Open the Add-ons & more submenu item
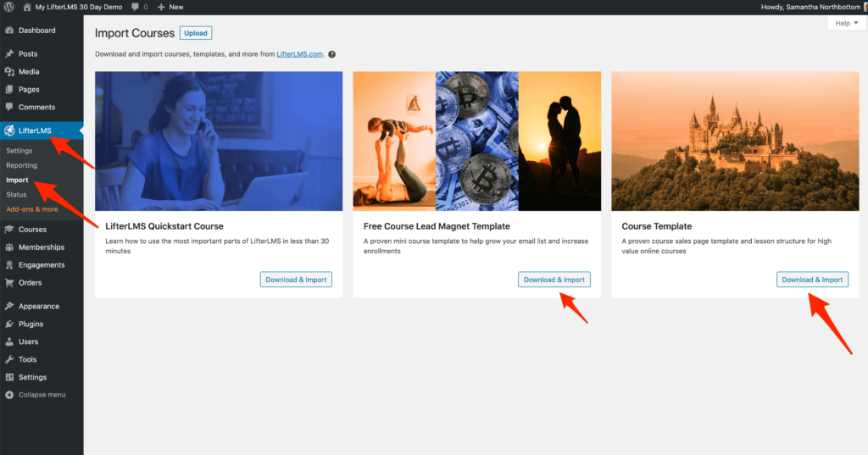The image size is (868, 455). pyautogui.click(x=32, y=209)
